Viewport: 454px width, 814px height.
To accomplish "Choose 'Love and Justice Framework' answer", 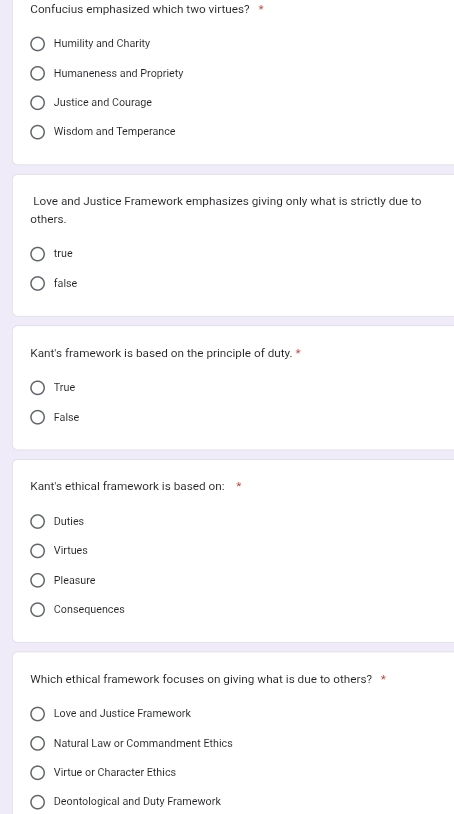I will pos(37,714).
